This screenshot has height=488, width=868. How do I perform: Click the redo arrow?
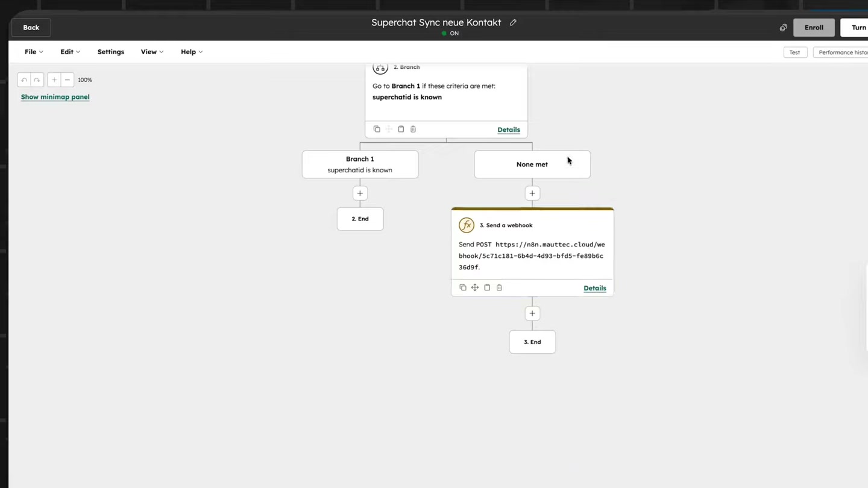[x=36, y=80]
